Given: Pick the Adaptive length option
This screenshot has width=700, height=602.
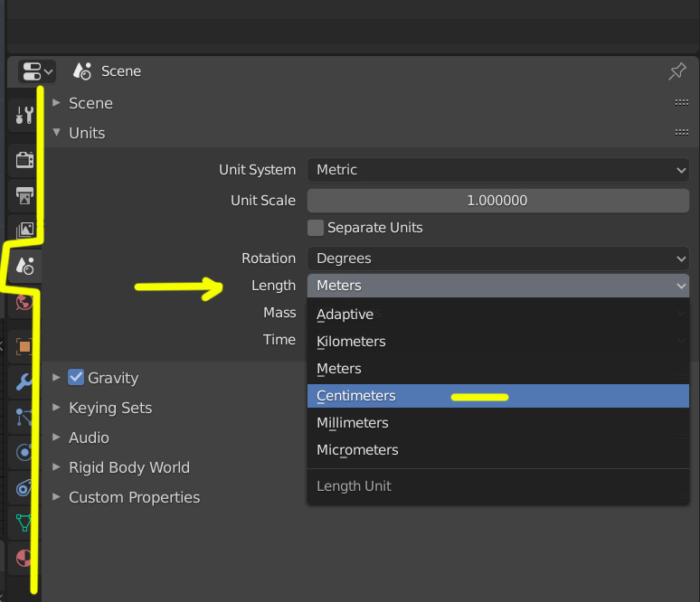Looking at the screenshot, I should 345,315.
